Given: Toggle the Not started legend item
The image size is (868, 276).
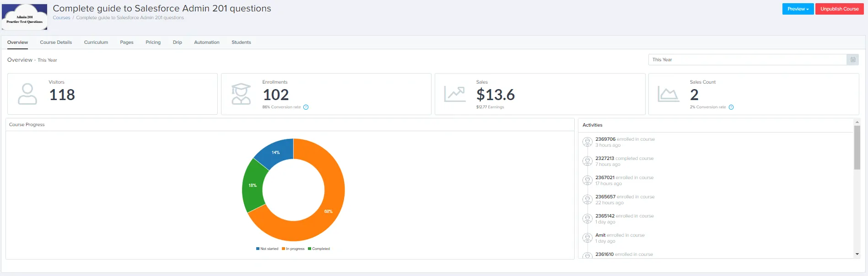Looking at the screenshot, I should click(x=267, y=249).
